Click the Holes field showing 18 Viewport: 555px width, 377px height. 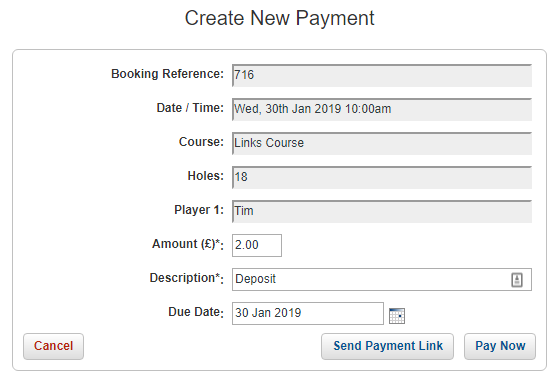pos(382,177)
